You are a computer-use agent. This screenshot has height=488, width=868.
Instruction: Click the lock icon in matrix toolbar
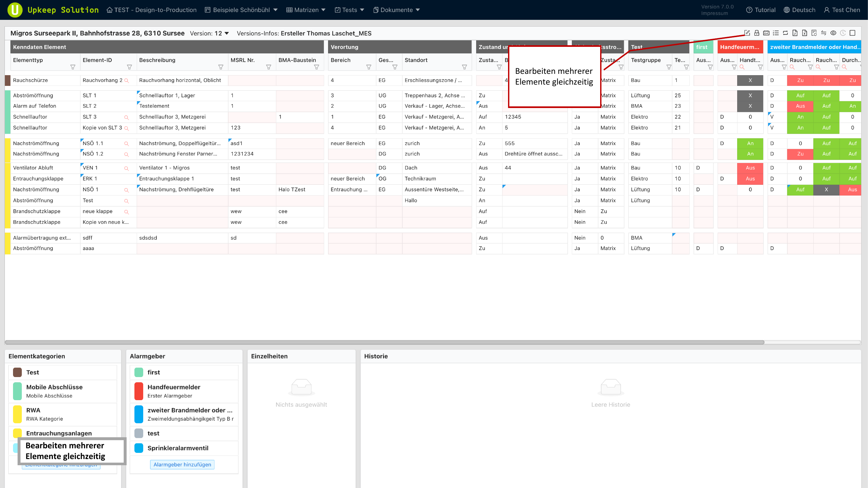(x=756, y=33)
